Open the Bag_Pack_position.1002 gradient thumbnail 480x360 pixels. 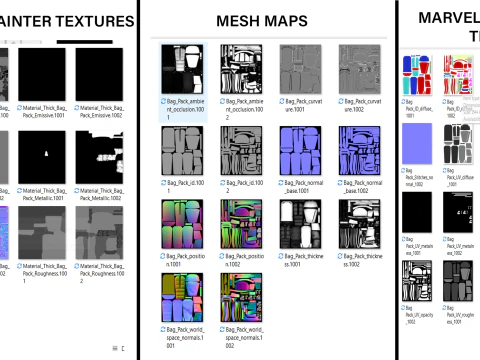pyautogui.click(x=241, y=224)
